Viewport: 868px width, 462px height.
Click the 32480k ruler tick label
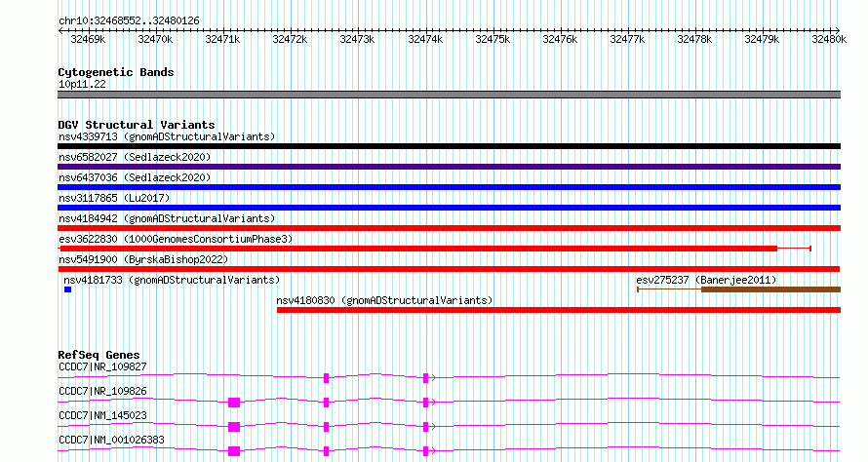829,39
